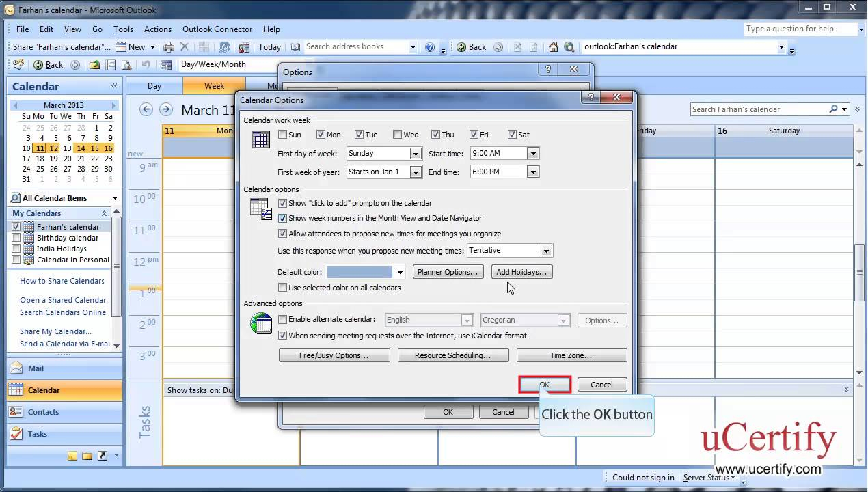Uncheck Sat in calendar work week
This screenshot has height=492, width=868.
512,135
